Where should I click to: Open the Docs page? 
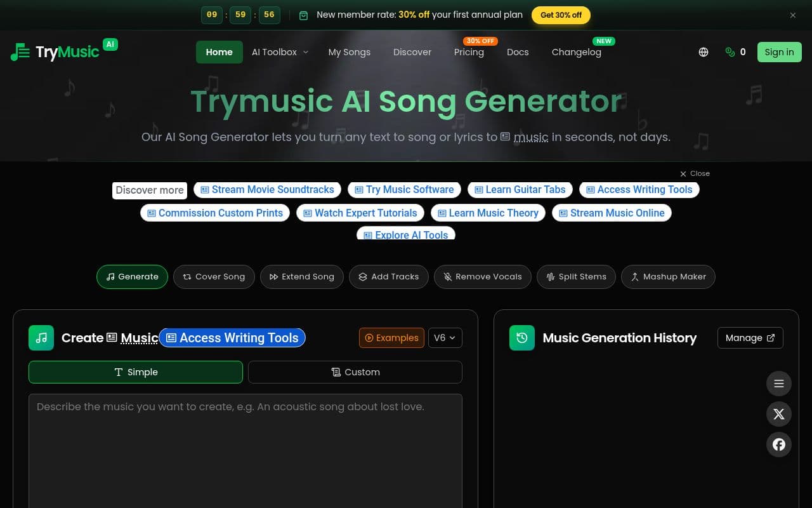tap(518, 52)
